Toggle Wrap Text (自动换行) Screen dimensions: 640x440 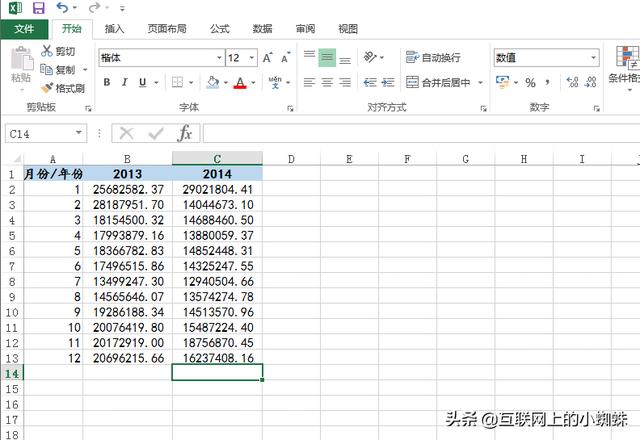tap(433, 58)
